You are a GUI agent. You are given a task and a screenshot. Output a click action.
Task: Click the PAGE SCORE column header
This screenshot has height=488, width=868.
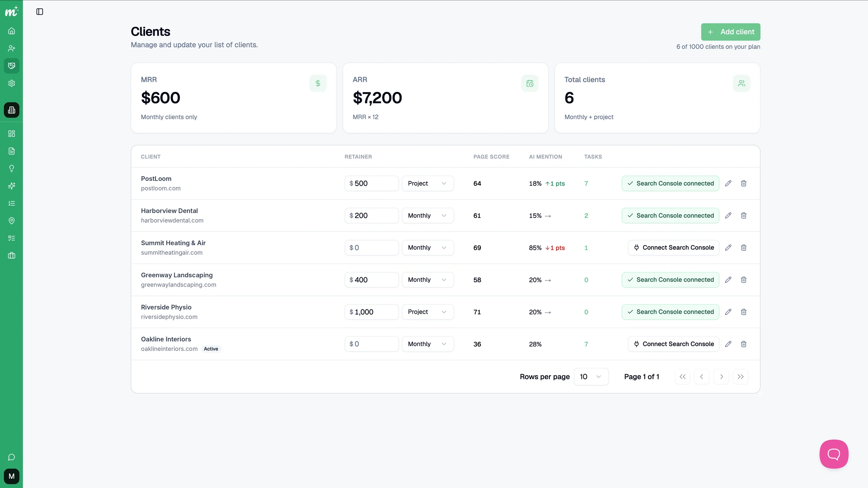pos(491,157)
